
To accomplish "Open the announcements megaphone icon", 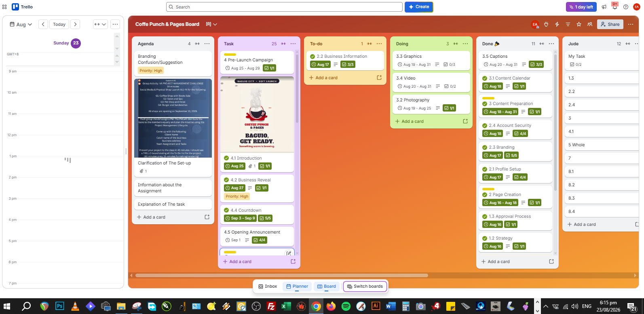I will click(604, 7).
